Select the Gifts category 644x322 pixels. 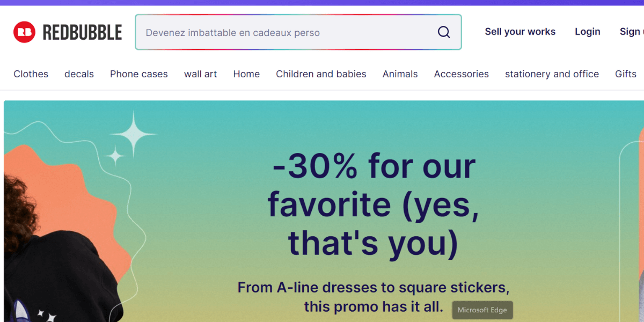coord(625,74)
